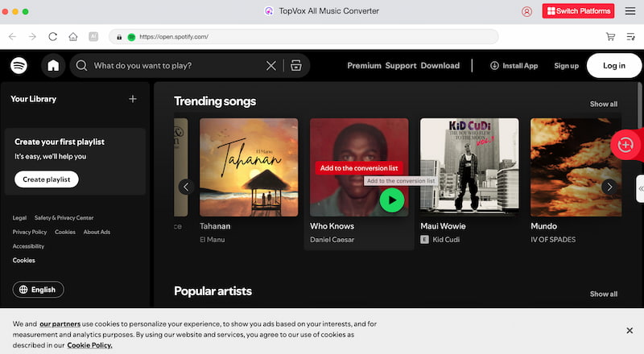
Task: Click the search magnifier icon
Action: click(x=81, y=65)
